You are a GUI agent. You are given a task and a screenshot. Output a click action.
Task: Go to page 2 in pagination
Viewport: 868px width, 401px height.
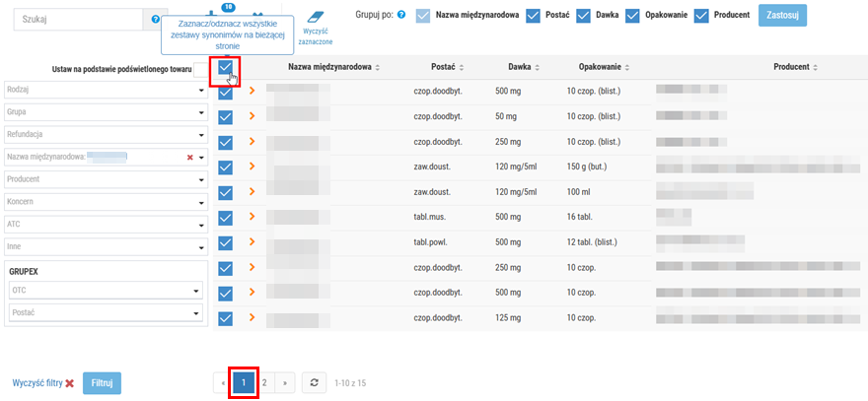[x=264, y=382]
